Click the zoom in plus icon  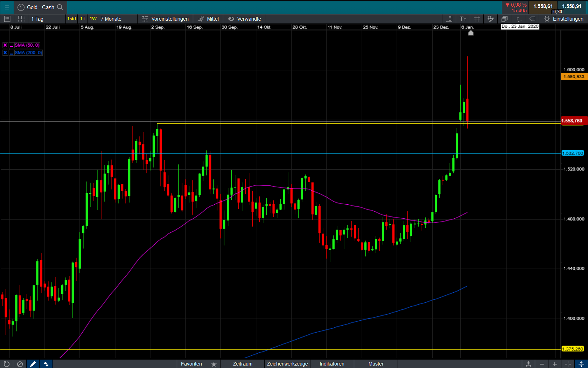[x=555, y=364]
